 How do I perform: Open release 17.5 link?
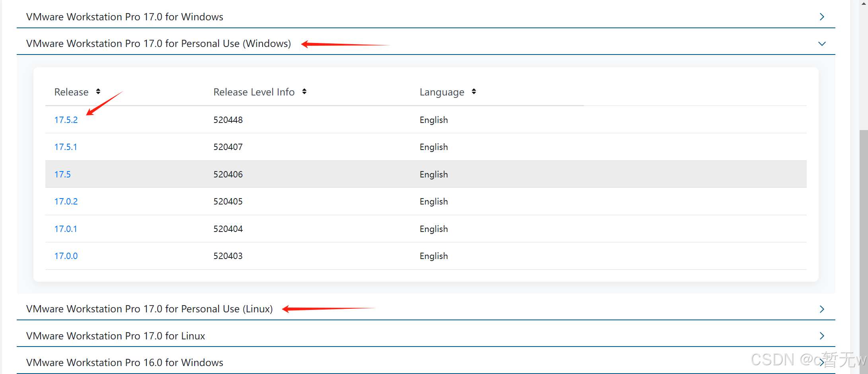tap(62, 174)
